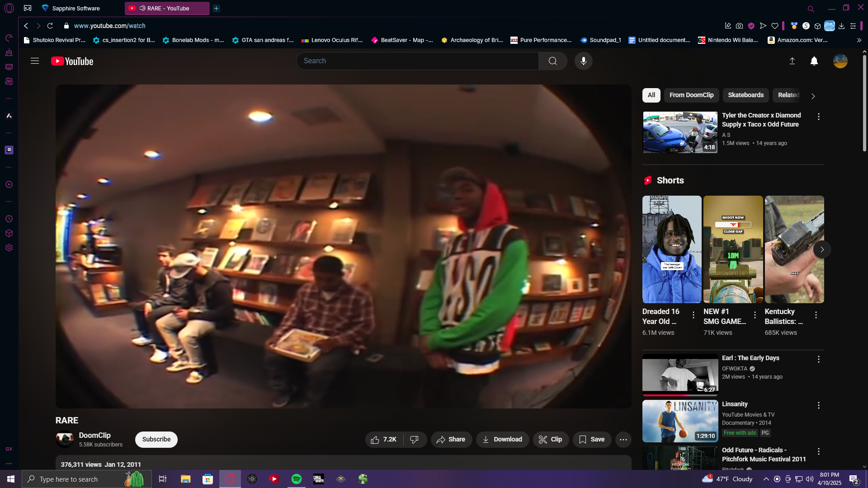The width and height of the screenshot is (868, 488).
Task: Open options menu for Linsanity video
Action: 818,405
